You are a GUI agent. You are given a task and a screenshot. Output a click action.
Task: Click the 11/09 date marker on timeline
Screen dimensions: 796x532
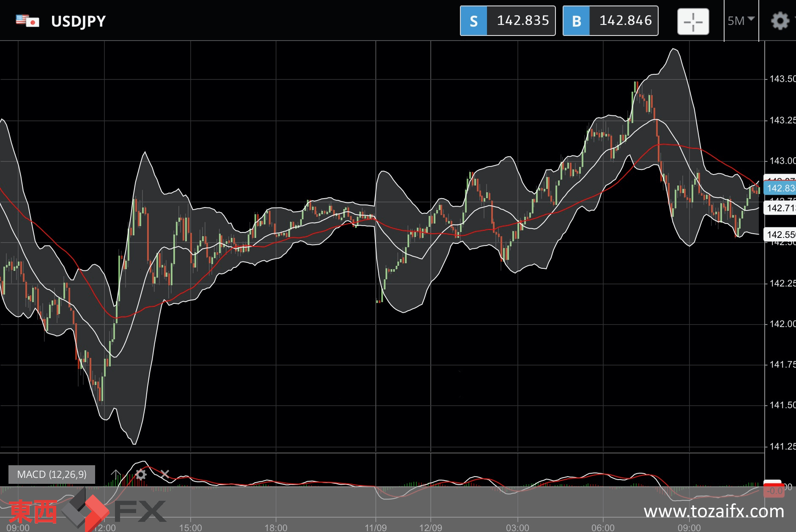point(376,527)
